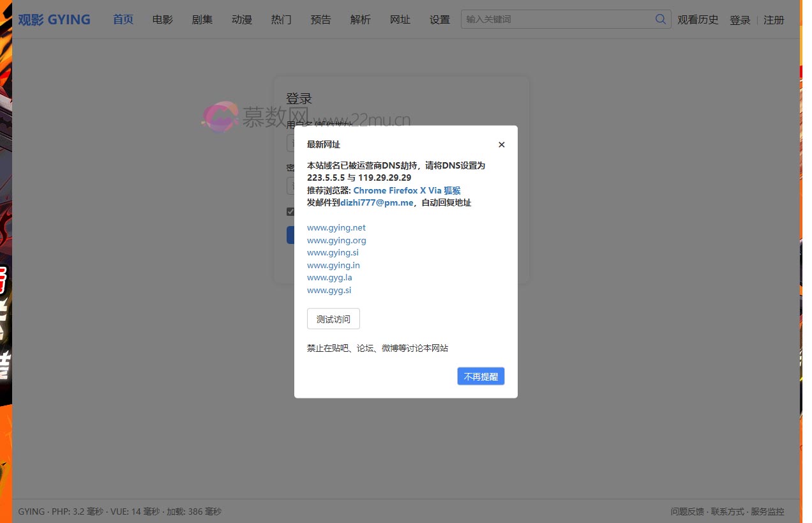Click the dizhi777@pm.me email link

point(376,202)
